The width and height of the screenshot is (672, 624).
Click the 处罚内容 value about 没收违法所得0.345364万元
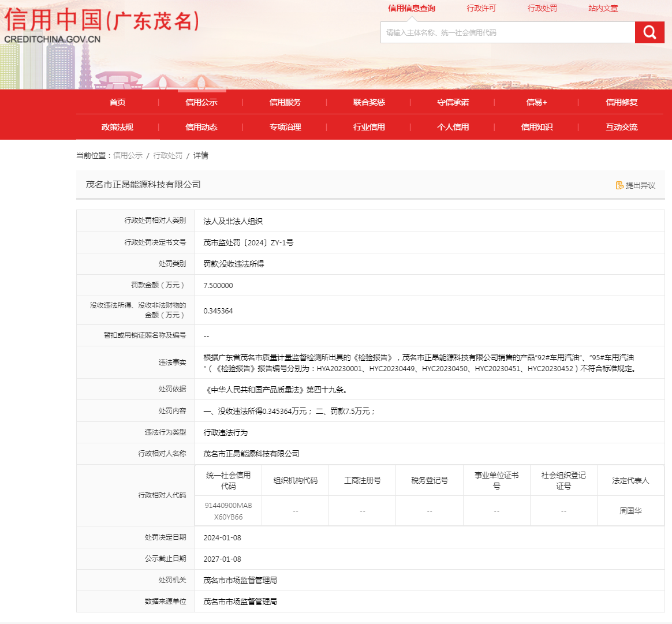[x=290, y=411]
